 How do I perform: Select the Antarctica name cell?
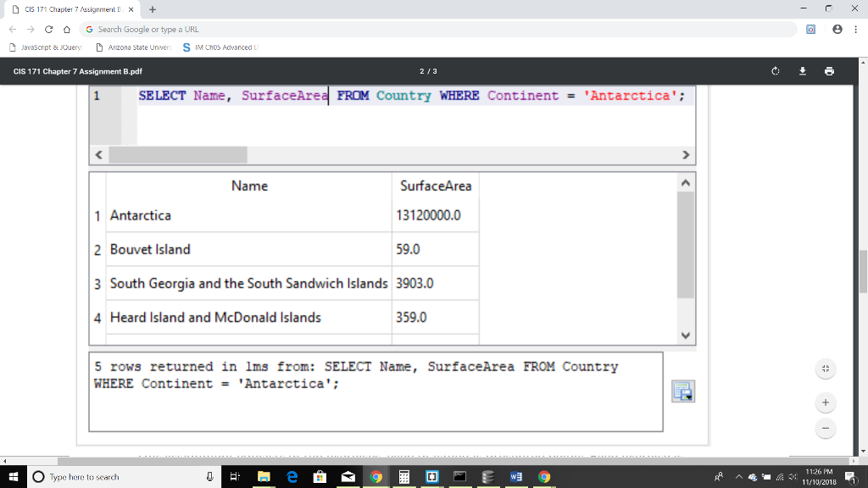pos(248,215)
